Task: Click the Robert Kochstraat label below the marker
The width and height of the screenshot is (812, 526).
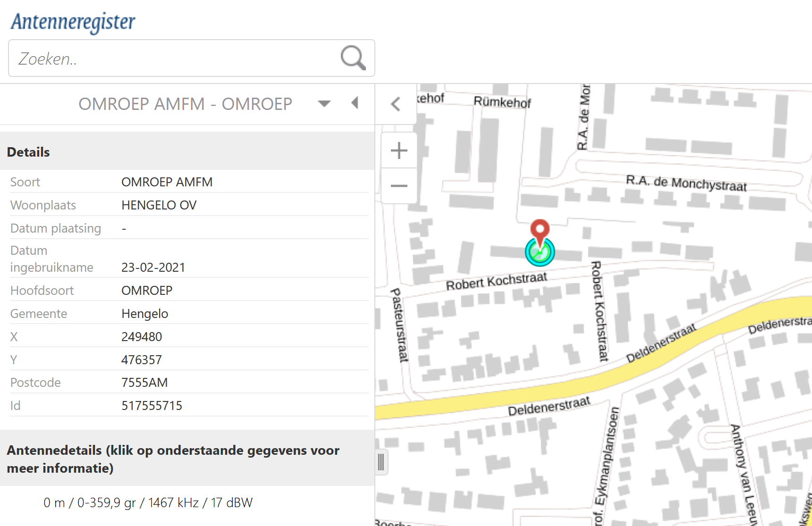Action: tap(496, 282)
